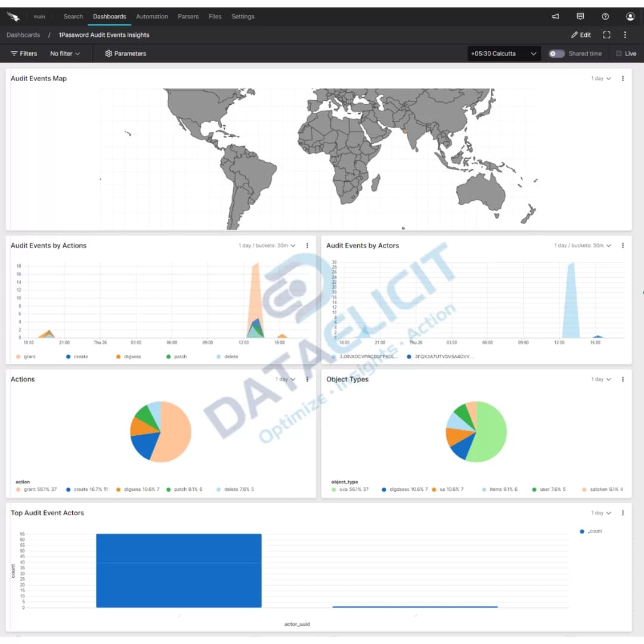
Task: Open the CrowdStrike Falcon home icon
Action: point(13,16)
